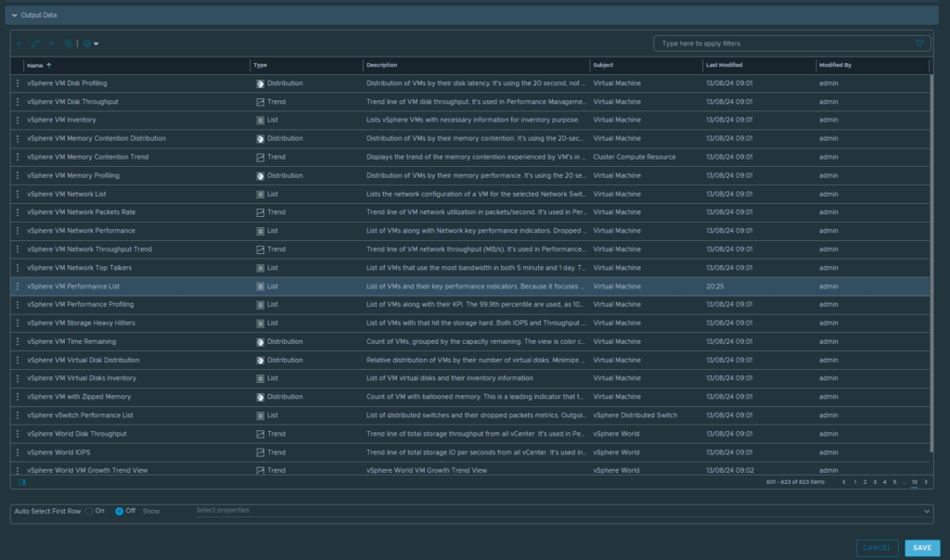Go to page 4 of the list
Image resolution: width=950 pixels, height=560 pixels.
tap(884, 482)
